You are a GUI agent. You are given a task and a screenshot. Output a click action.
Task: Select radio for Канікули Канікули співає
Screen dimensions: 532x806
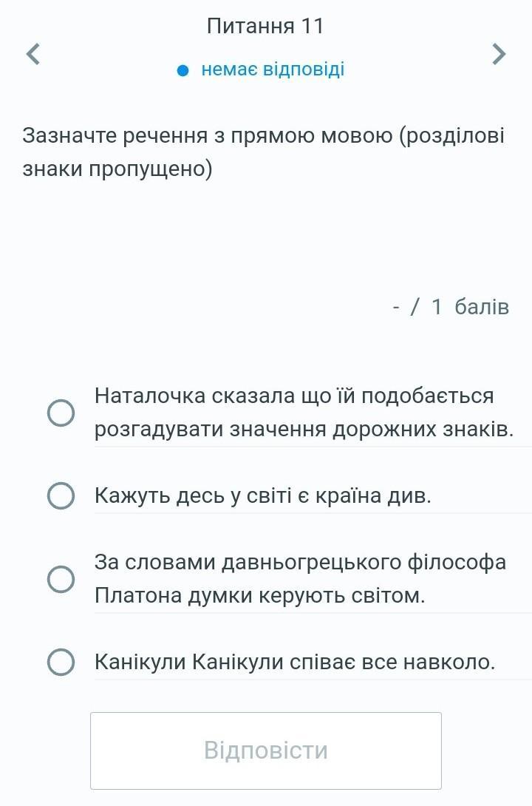click(x=61, y=662)
